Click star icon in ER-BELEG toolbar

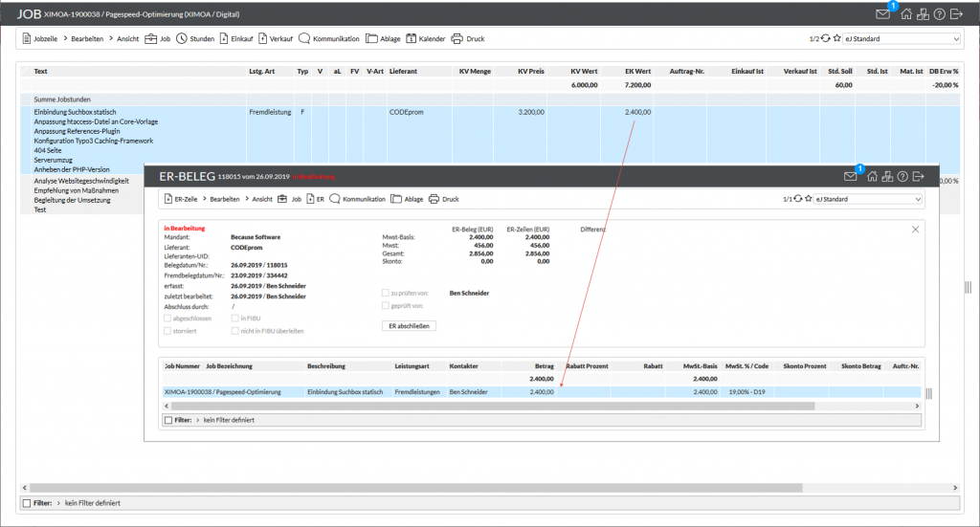808,199
